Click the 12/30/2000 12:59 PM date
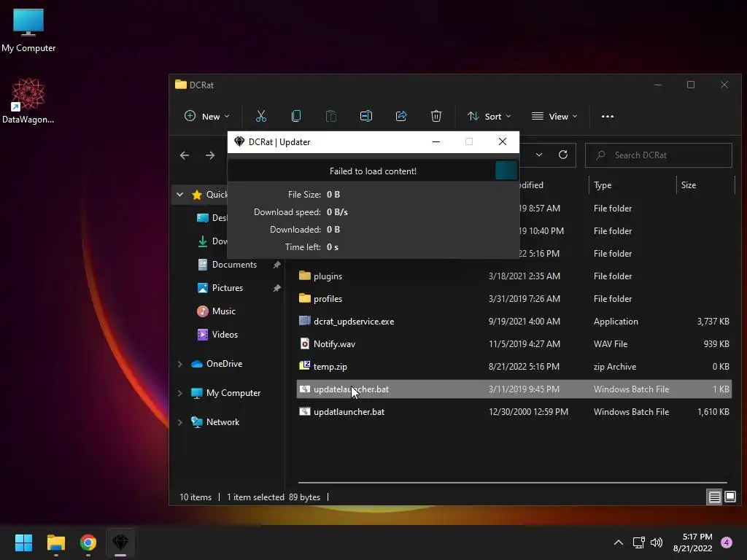747x560 pixels. [528, 412]
